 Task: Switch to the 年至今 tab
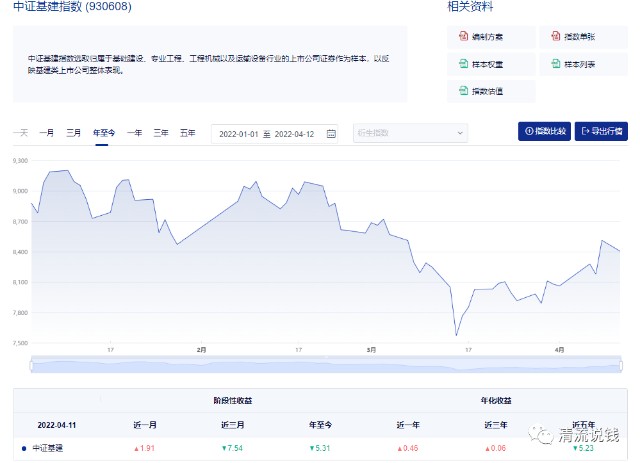[x=104, y=133]
